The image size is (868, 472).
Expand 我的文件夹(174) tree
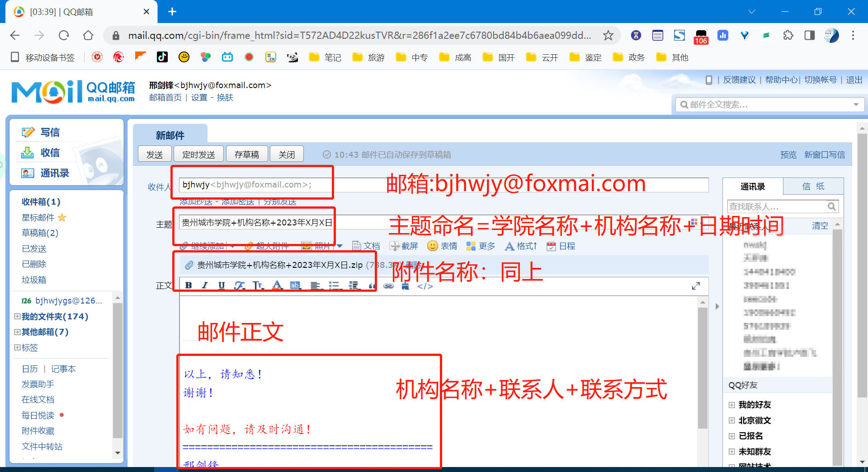(x=17, y=316)
